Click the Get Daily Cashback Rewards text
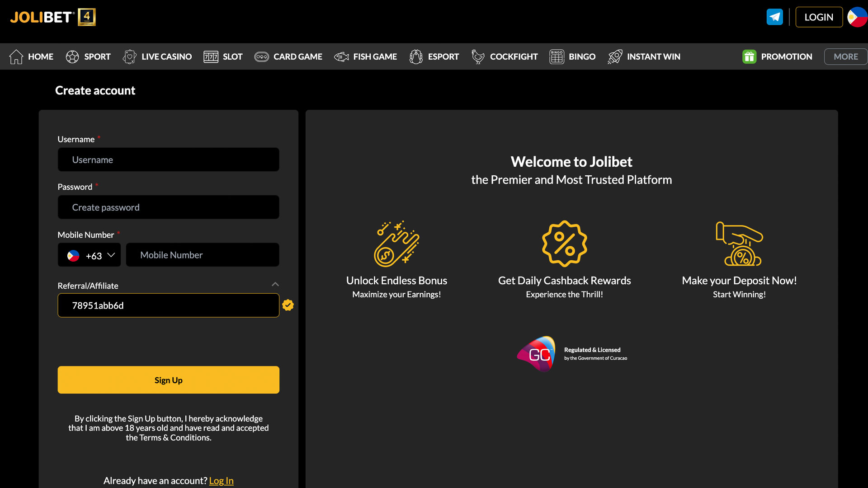868x488 pixels. click(x=564, y=280)
